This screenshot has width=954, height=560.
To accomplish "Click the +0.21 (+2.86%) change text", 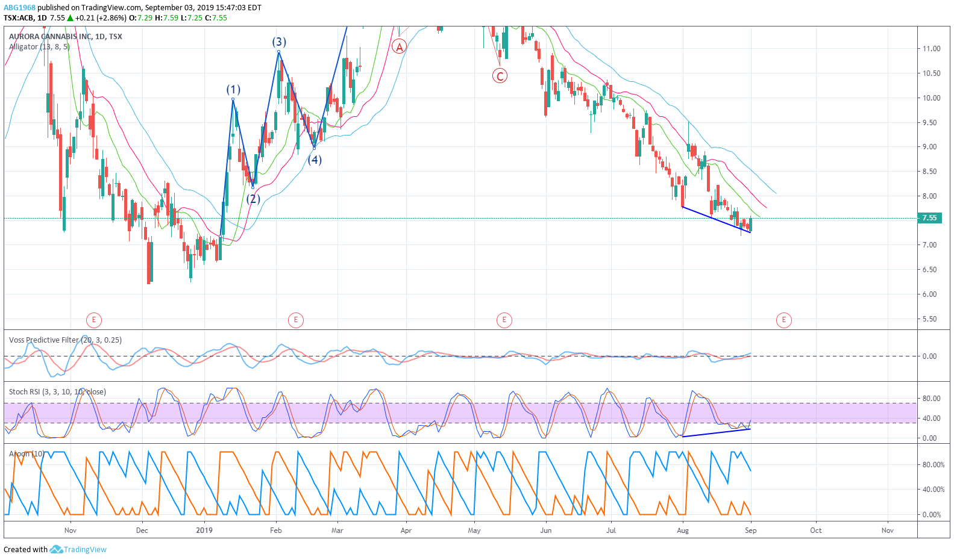I will [101, 17].
